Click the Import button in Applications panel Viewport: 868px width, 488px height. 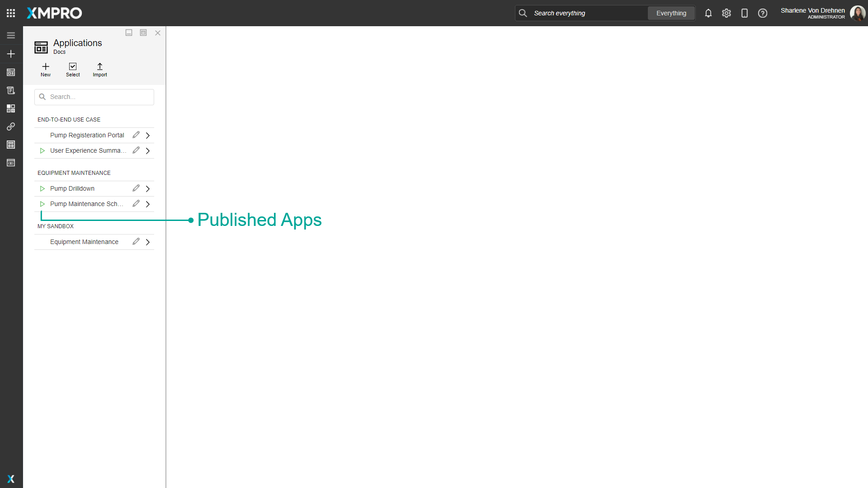[100, 70]
